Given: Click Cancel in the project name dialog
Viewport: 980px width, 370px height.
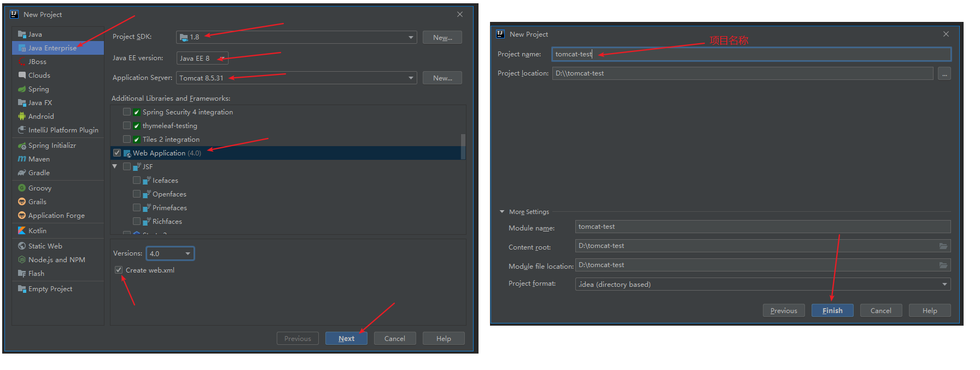Looking at the screenshot, I should pos(881,310).
